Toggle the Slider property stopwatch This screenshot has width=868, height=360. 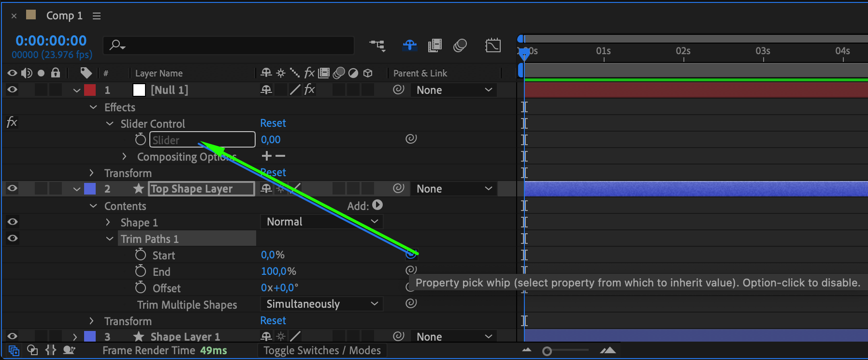click(x=140, y=139)
